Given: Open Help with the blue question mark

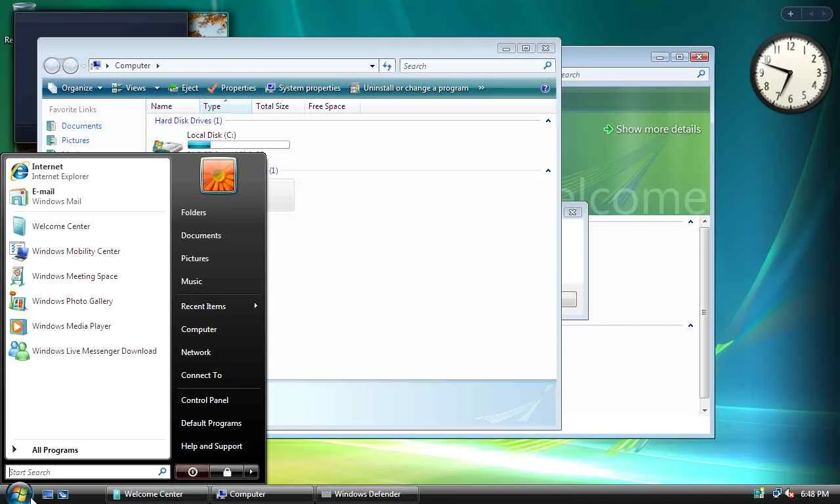Looking at the screenshot, I should [x=545, y=88].
